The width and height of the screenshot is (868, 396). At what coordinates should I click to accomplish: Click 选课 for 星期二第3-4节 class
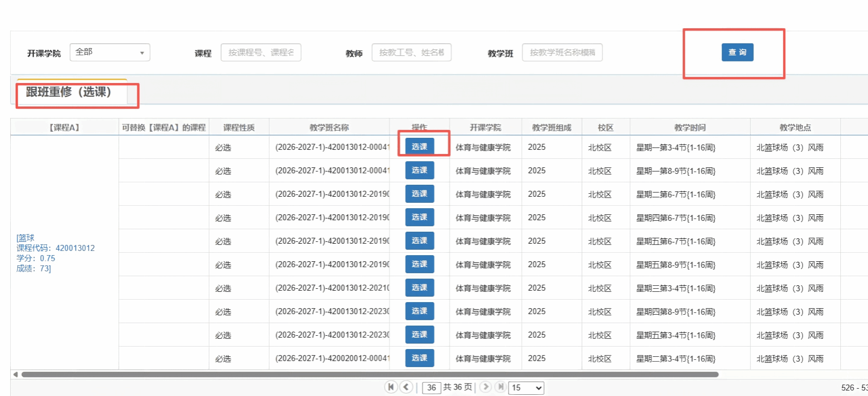click(x=420, y=358)
